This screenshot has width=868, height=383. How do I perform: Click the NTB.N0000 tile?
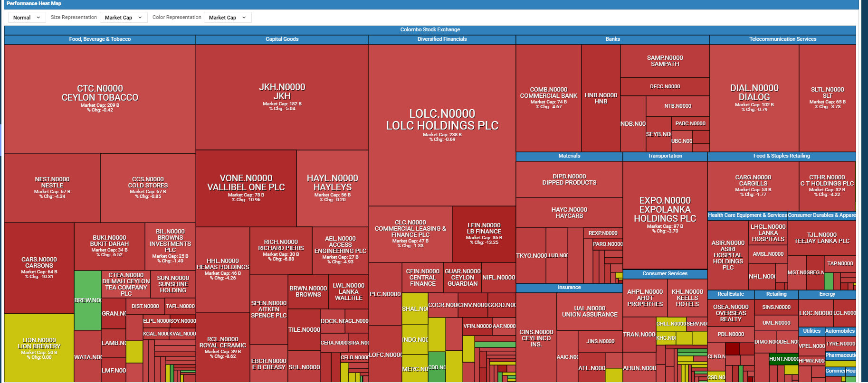[678, 106]
